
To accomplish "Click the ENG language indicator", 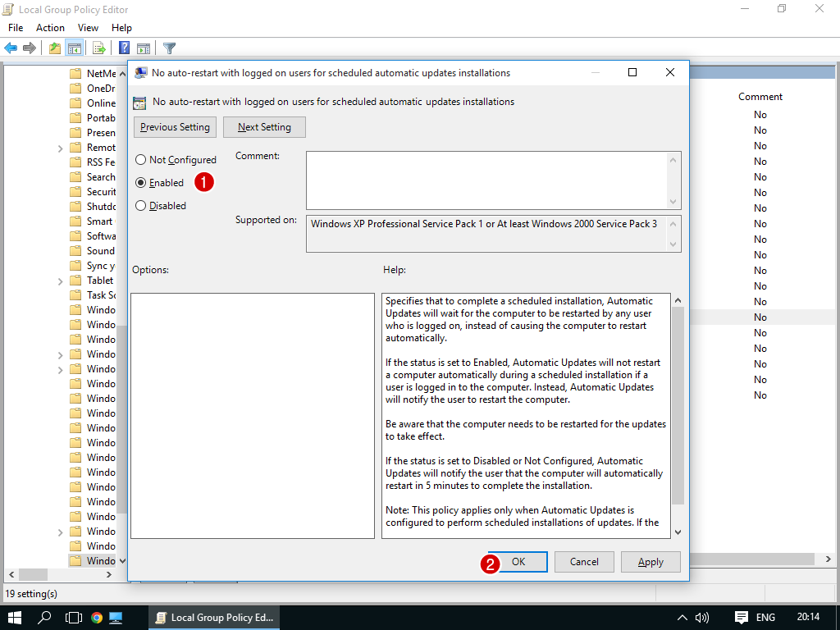I will coord(765,618).
